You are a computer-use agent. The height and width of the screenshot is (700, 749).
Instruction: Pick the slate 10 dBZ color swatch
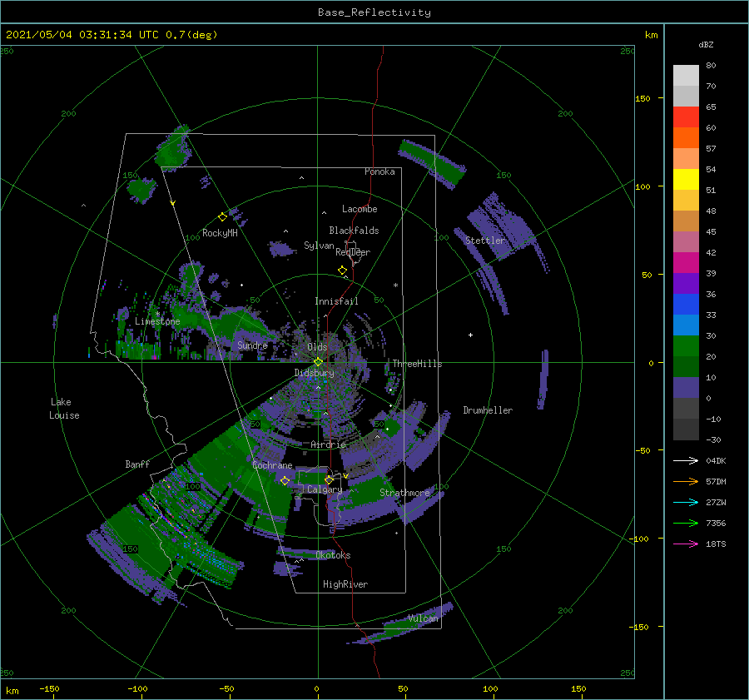click(686, 387)
